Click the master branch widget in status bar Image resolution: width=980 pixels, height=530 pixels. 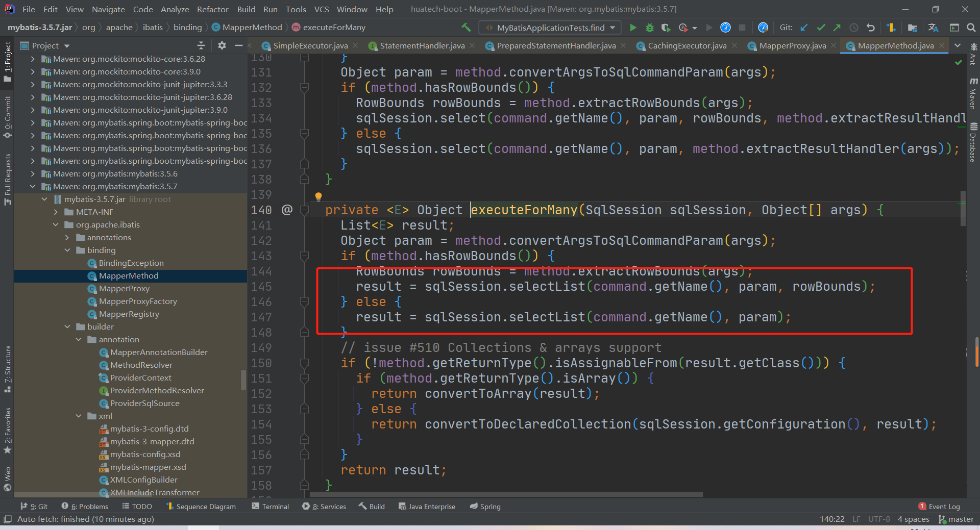(956, 519)
